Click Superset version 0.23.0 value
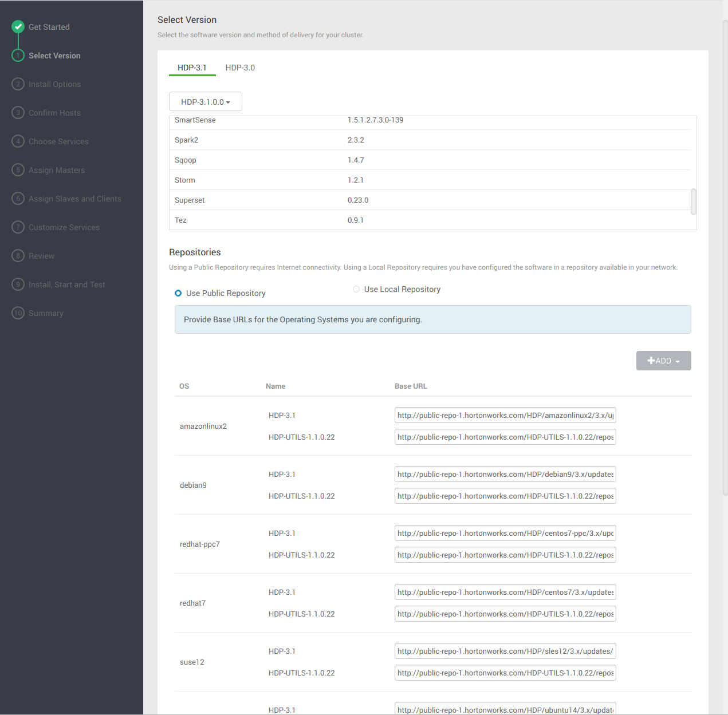 click(358, 200)
